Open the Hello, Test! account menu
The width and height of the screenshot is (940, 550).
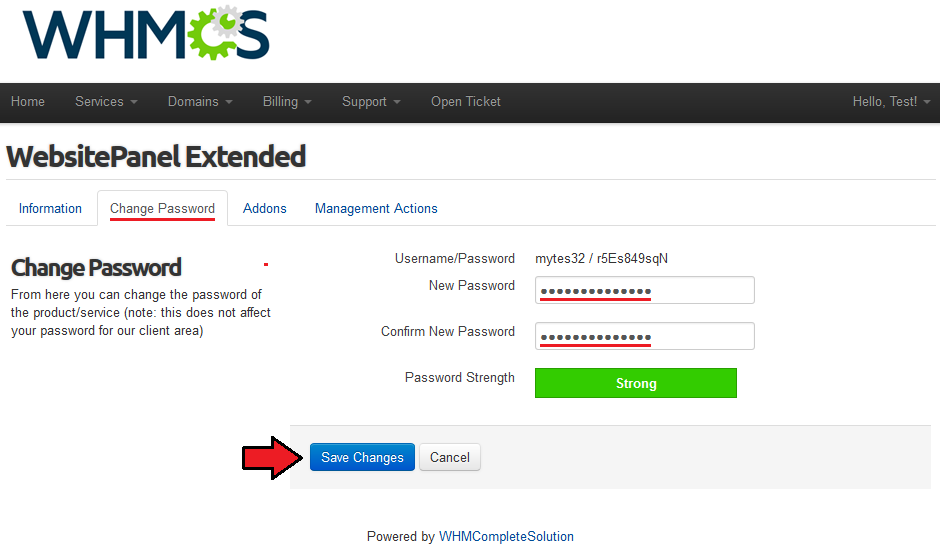(x=891, y=102)
